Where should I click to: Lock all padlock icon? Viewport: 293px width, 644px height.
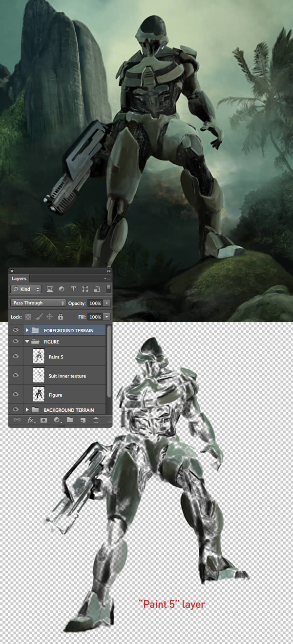pos(61,317)
